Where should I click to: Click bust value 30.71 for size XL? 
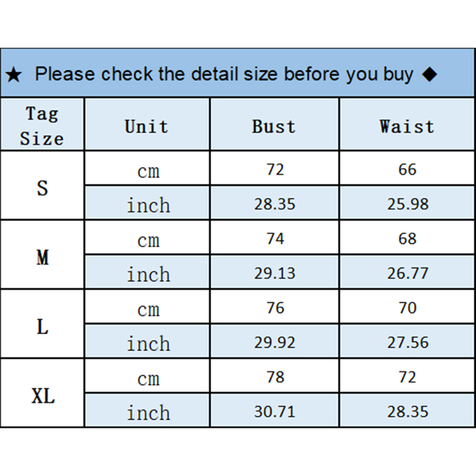pyautogui.click(x=275, y=411)
